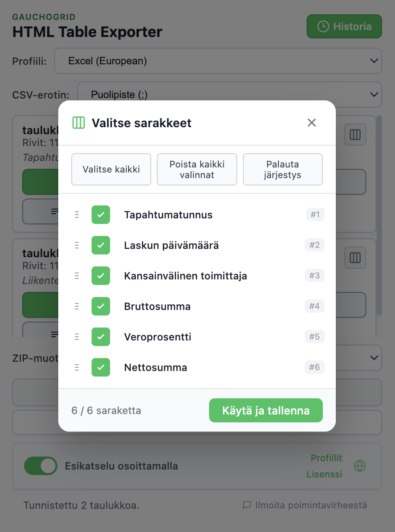Click the speech bubble icon for Ilmoita poimintavirheestä
The width and height of the screenshot is (395, 532).
[247, 505]
